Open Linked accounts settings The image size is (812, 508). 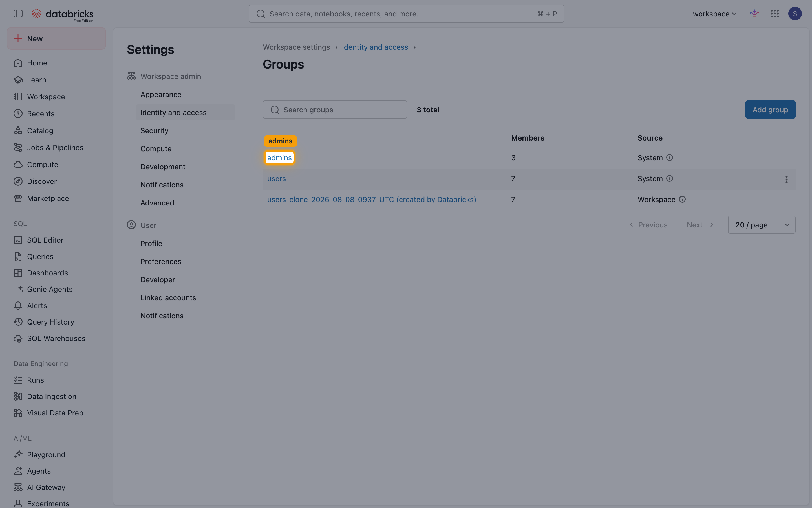click(x=185, y=298)
